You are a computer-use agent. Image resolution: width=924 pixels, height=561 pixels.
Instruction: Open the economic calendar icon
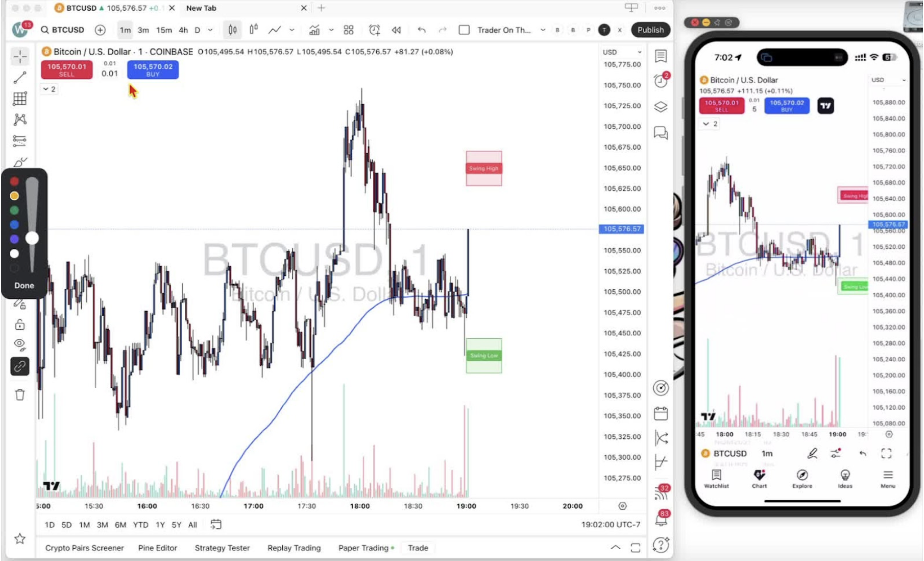coord(661,413)
